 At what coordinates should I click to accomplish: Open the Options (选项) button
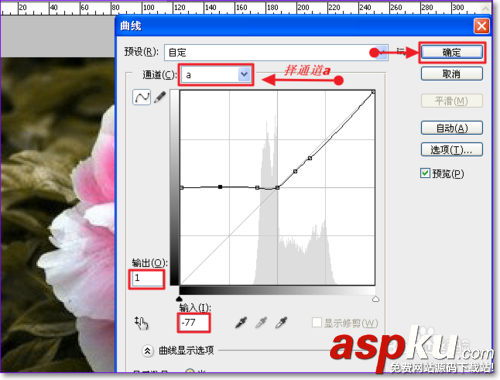pyautogui.click(x=452, y=149)
